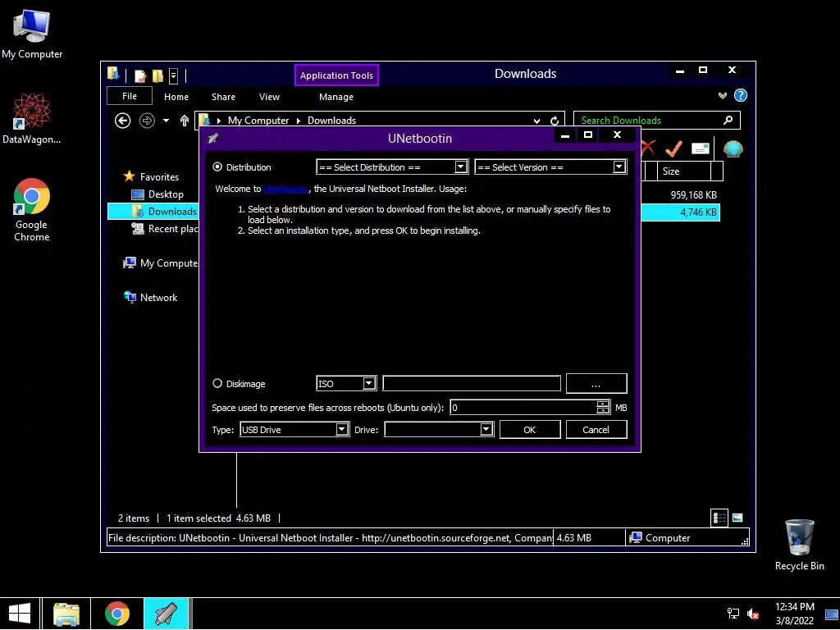840x630 pixels.
Task: Switch to the Home ribbon tab
Action: (176, 97)
